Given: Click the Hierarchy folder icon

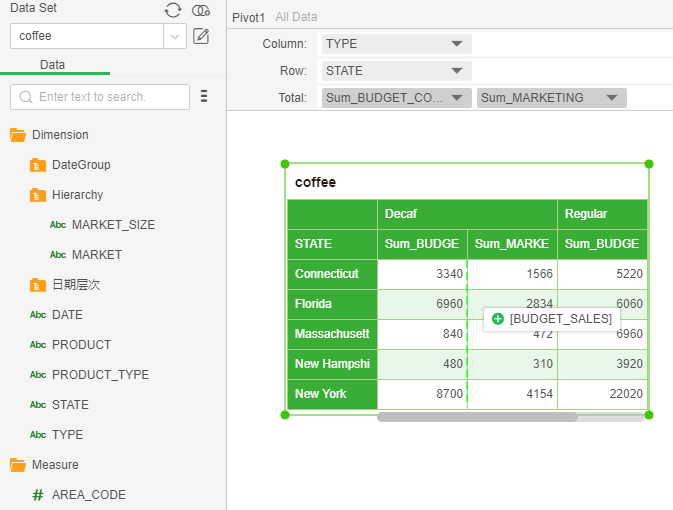Looking at the screenshot, I should tap(38, 195).
